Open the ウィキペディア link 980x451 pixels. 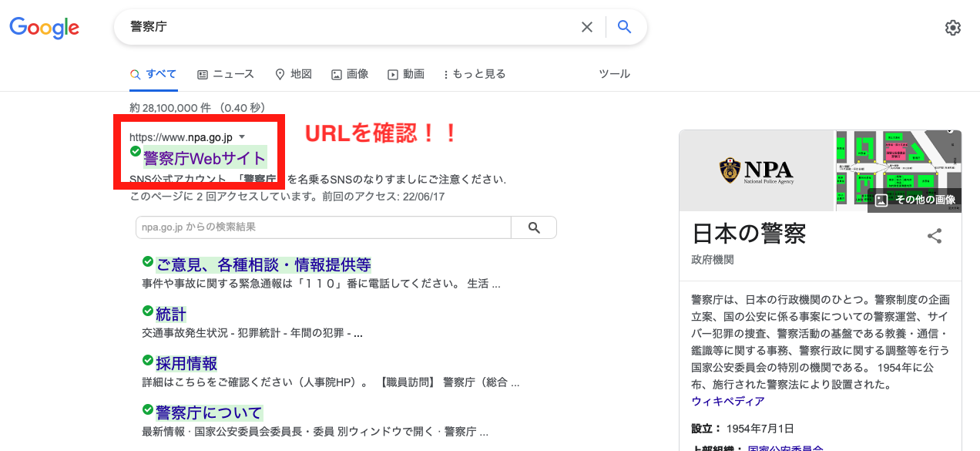tap(728, 401)
